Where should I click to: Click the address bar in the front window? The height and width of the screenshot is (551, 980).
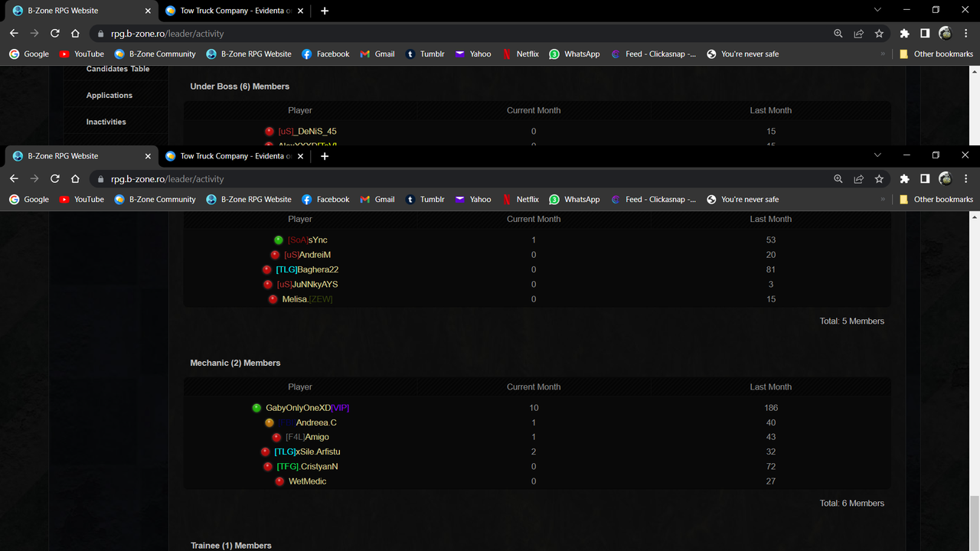[x=459, y=179]
